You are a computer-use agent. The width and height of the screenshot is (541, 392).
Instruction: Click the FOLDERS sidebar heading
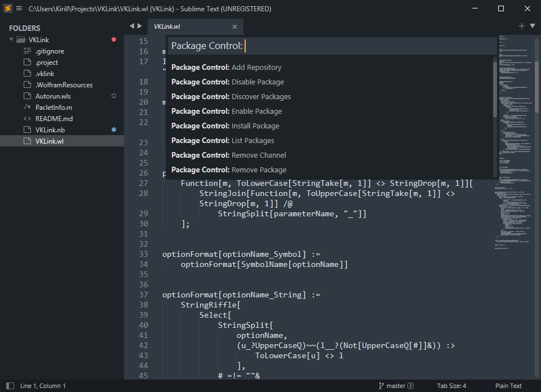[24, 28]
